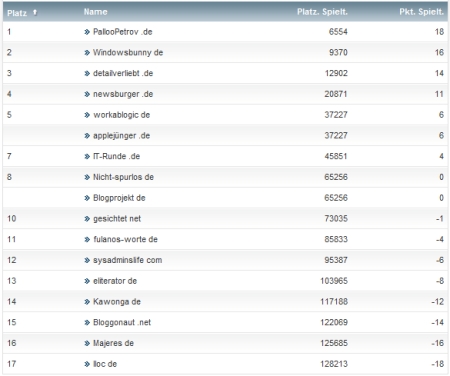Select the rank value 73035
This screenshot has height=376, width=450.
336,218
